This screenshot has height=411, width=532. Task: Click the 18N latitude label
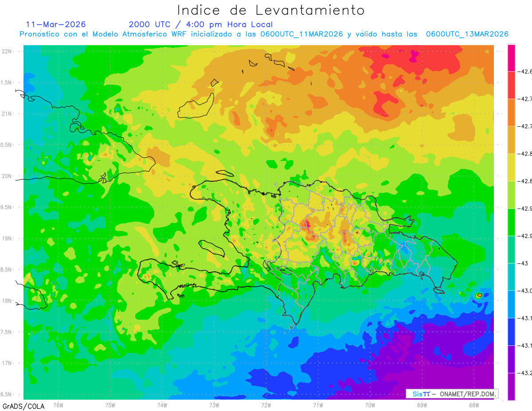(7, 301)
